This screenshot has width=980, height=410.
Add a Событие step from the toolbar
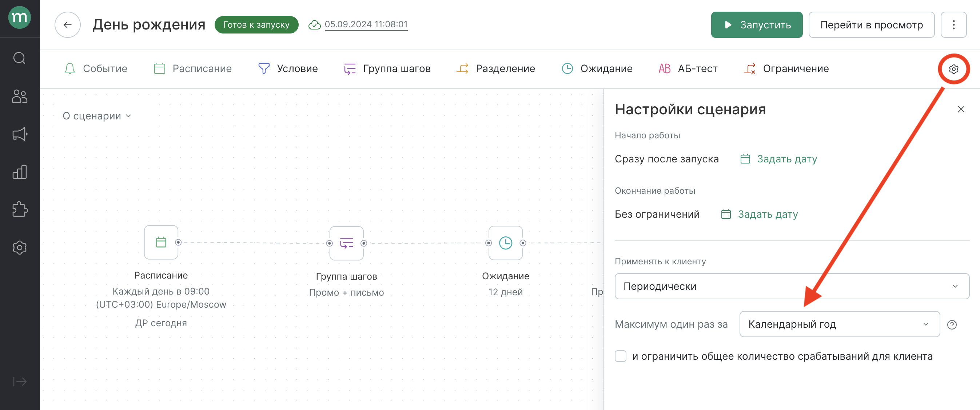point(95,68)
